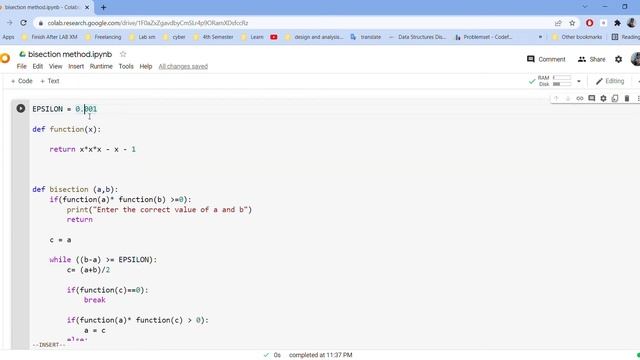Open Lab xm bookmark folder
Screen dimensions: 640x360
(142, 37)
